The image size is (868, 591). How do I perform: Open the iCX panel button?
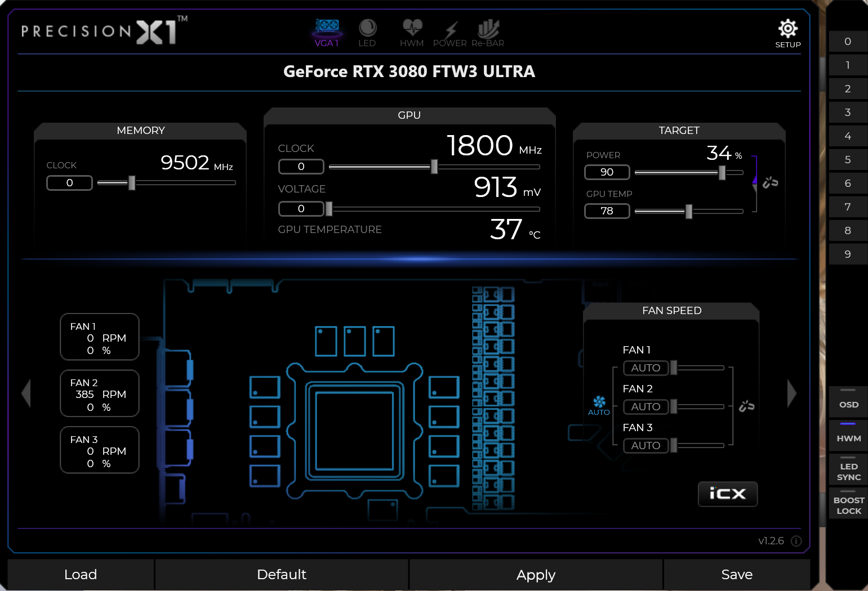(728, 494)
